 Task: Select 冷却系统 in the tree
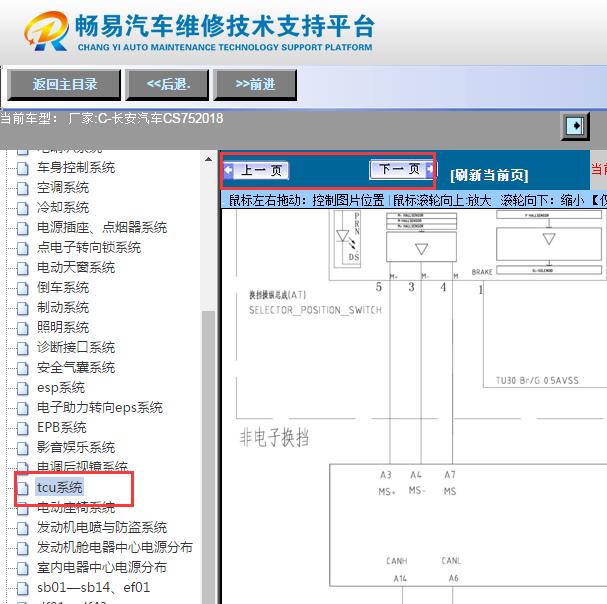click(63, 208)
